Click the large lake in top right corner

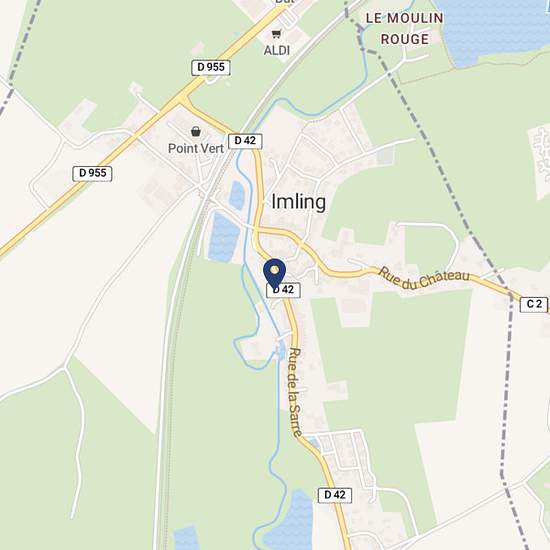click(x=491, y=28)
